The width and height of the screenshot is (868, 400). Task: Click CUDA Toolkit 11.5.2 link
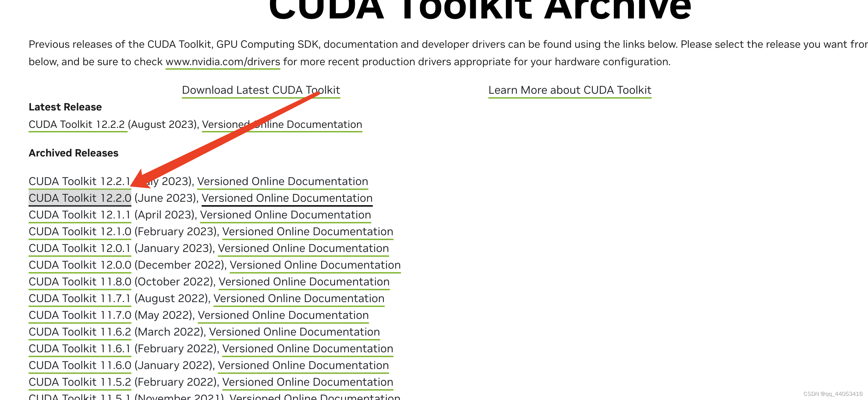point(80,382)
